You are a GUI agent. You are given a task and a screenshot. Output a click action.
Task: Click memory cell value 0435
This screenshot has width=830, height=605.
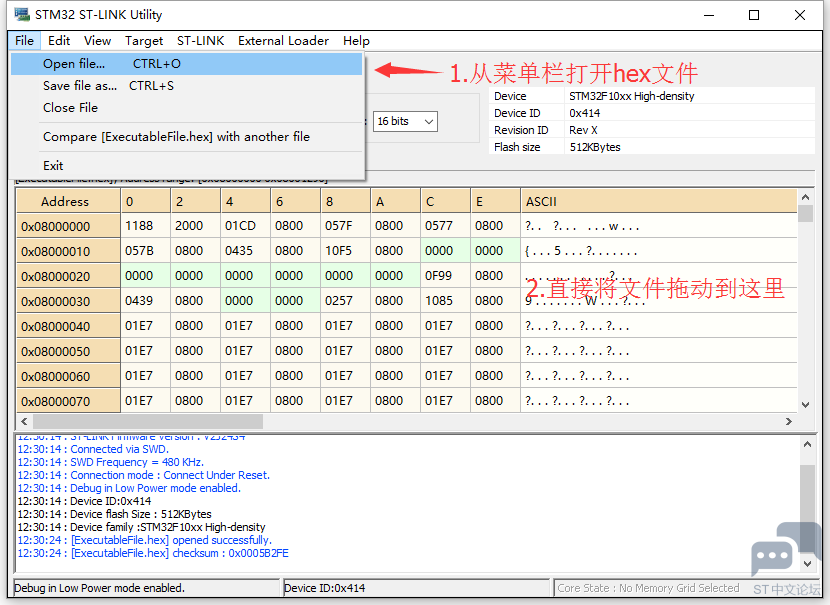pyautogui.click(x=246, y=251)
